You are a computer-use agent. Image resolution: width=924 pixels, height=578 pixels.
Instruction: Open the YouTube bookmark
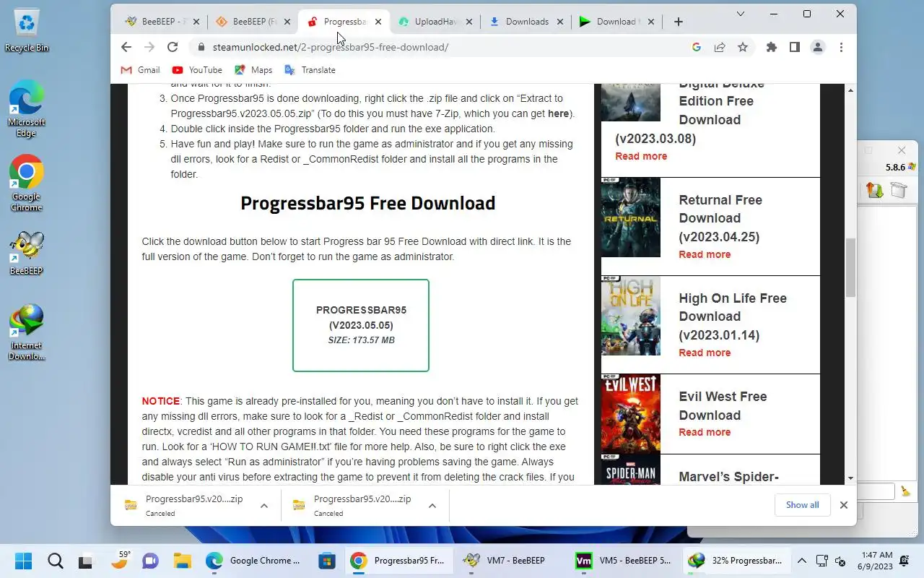197,70
